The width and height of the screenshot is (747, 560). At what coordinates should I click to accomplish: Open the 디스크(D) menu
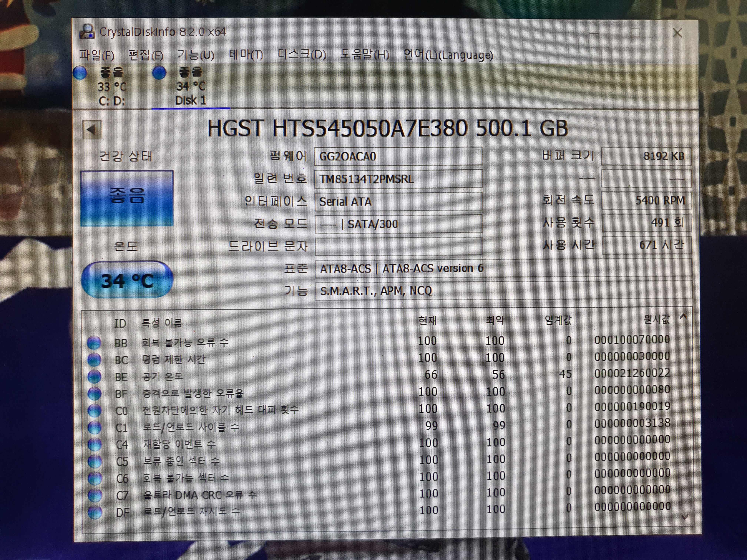[x=302, y=54]
